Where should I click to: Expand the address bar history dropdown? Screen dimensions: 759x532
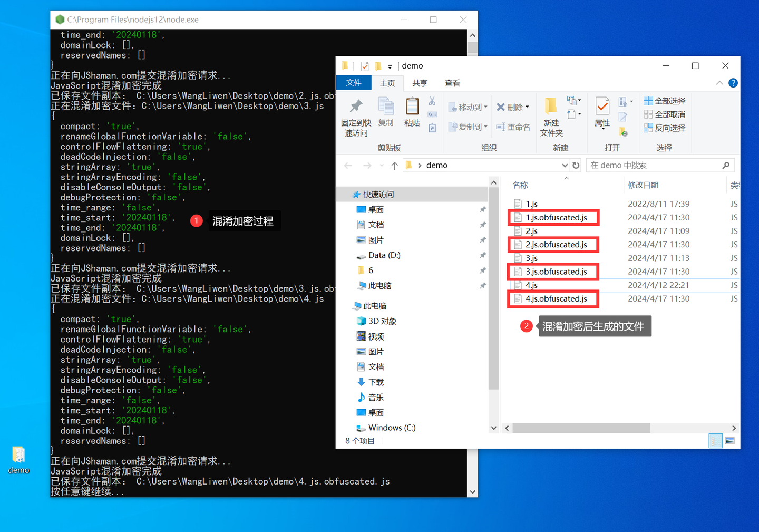[x=565, y=166]
